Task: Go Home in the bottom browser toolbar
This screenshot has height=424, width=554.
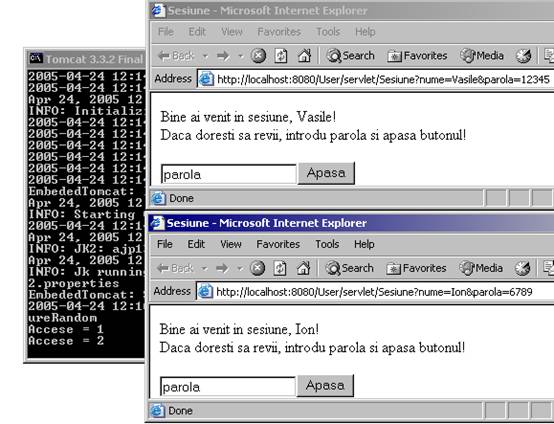Action: click(x=303, y=268)
